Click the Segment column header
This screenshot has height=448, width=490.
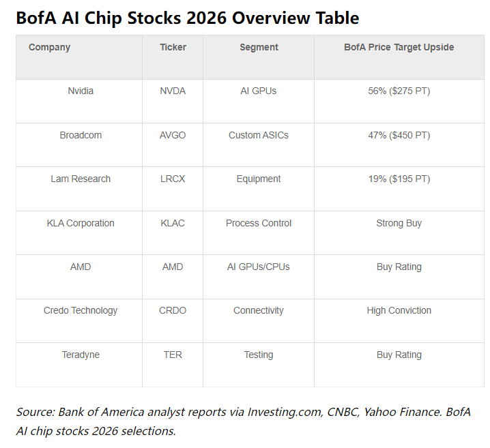(259, 47)
